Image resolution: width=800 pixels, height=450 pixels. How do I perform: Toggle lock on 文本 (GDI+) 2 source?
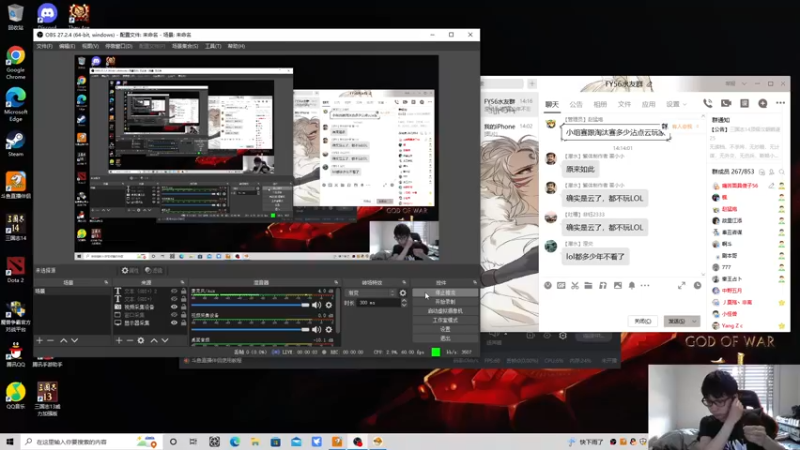pyautogui.click(x=184, y=291)
